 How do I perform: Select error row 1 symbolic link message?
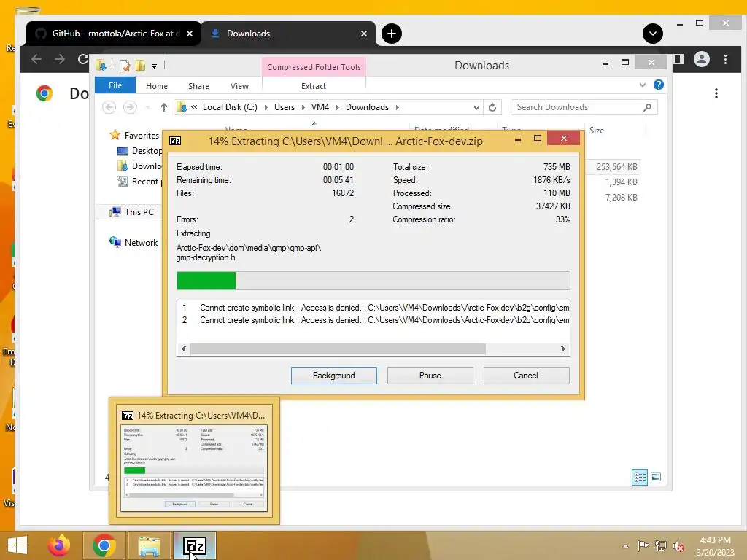(x=373, y=308)
